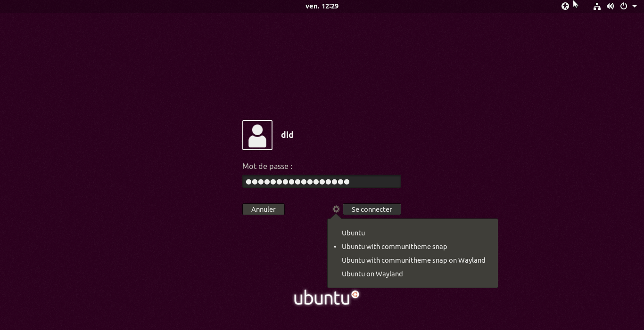Choose Ubuntu with communitheme snap on Wayland
This screenshot has height=330, width=644.
[413, 260]
